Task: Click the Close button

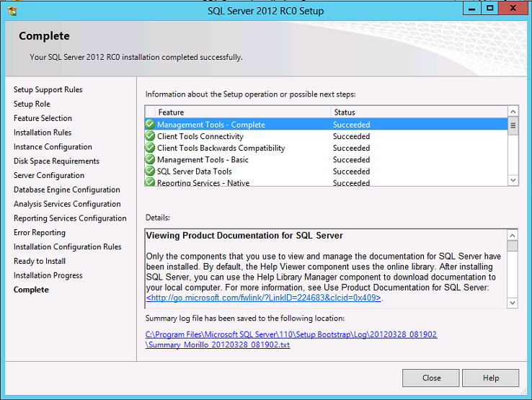Action: 431,378
